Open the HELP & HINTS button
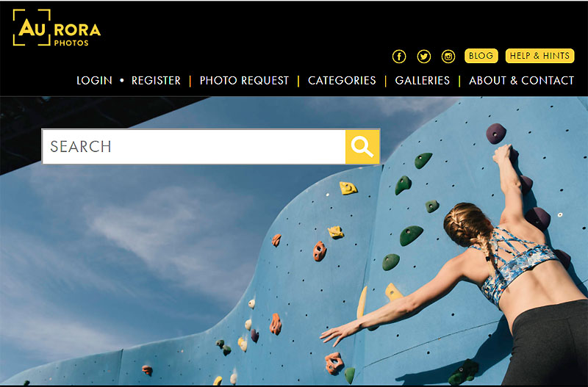This screenshot has height=387, width=588. coord(539,56)
